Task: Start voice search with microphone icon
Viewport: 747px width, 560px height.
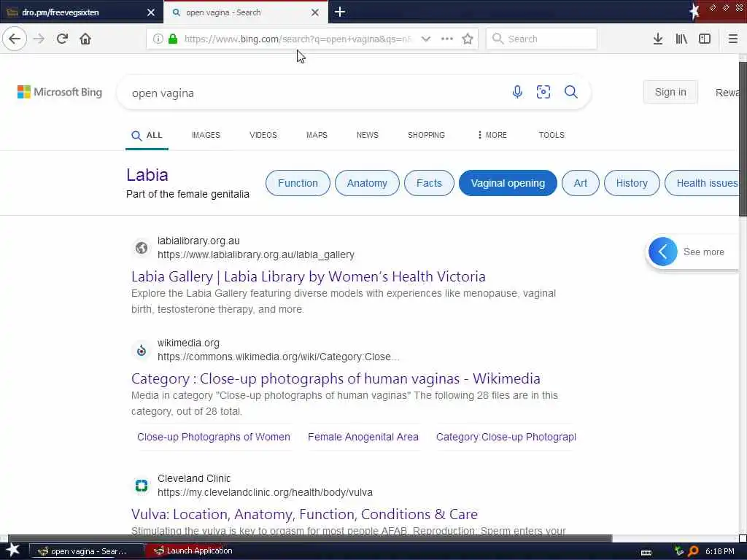Action: click(517, 91)
